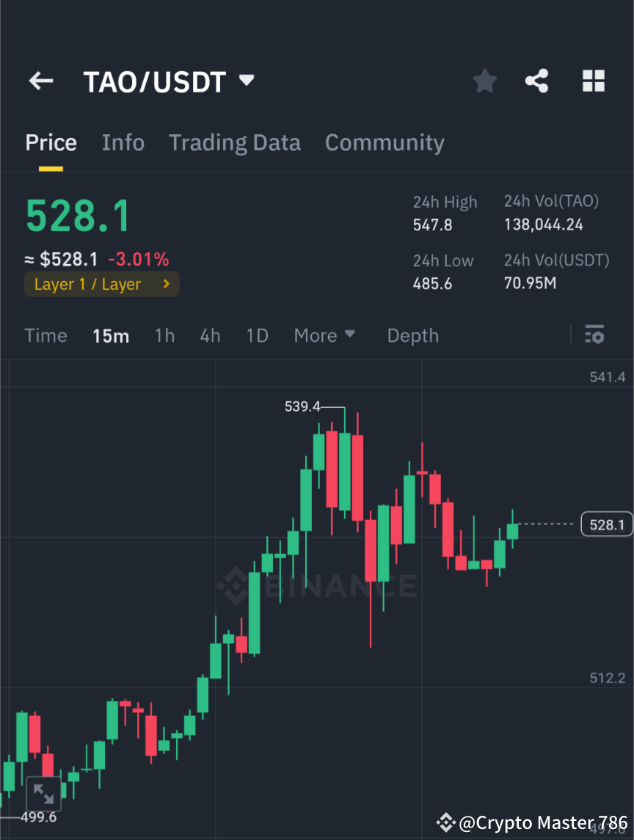Switch to the 4h timeframe

210,335
